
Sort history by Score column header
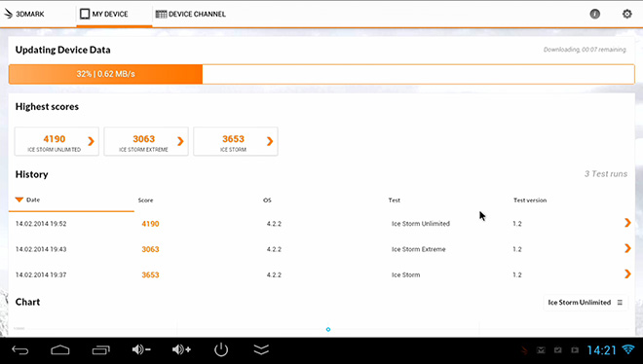(x=145, y=200)
